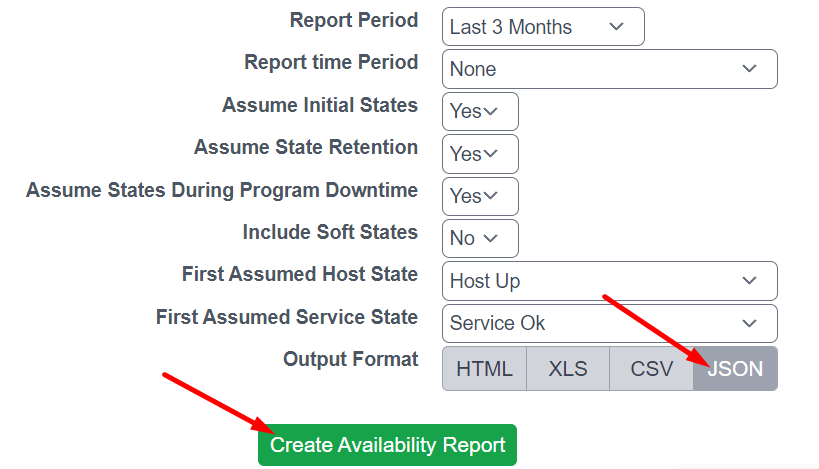Screen dimensions: 819x469
Task: Expand the Report time Period dropdown
Action: tap(610, 69)
